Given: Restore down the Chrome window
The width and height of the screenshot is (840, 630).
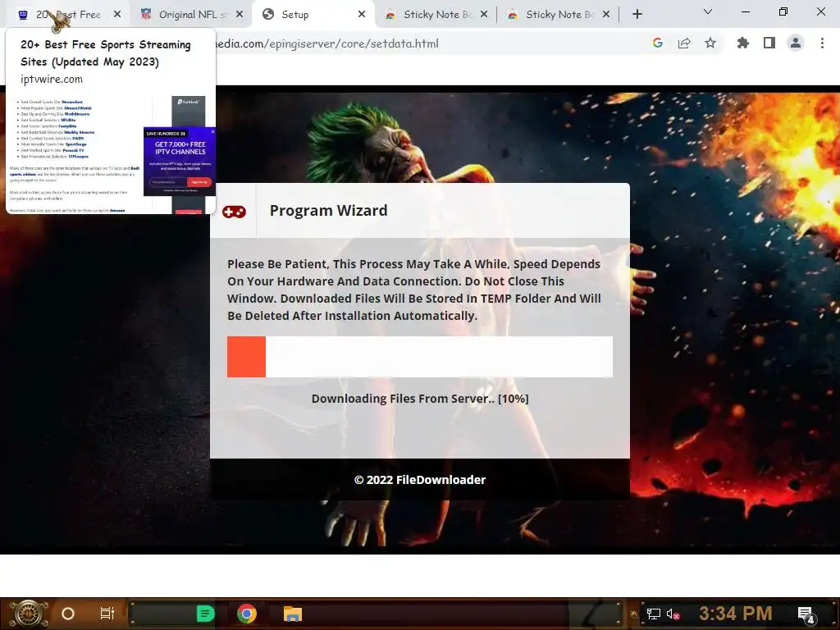Looking at the screenshot, I should coord(783,11).
